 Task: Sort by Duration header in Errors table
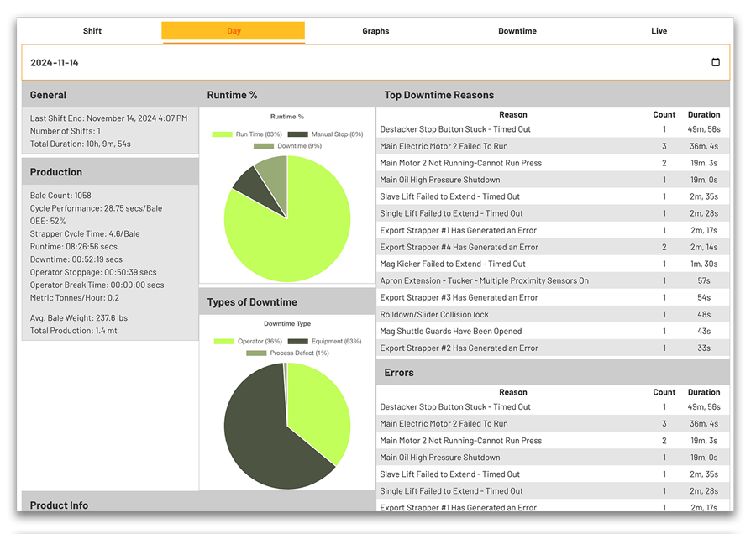[703, 392]
